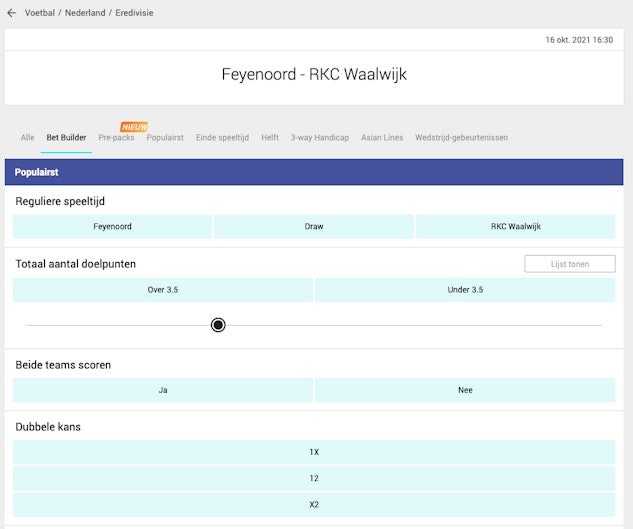This screenshot has width=633, height=529.
Task: Open the Pre-packs tab
Action: tap(116, 138)
